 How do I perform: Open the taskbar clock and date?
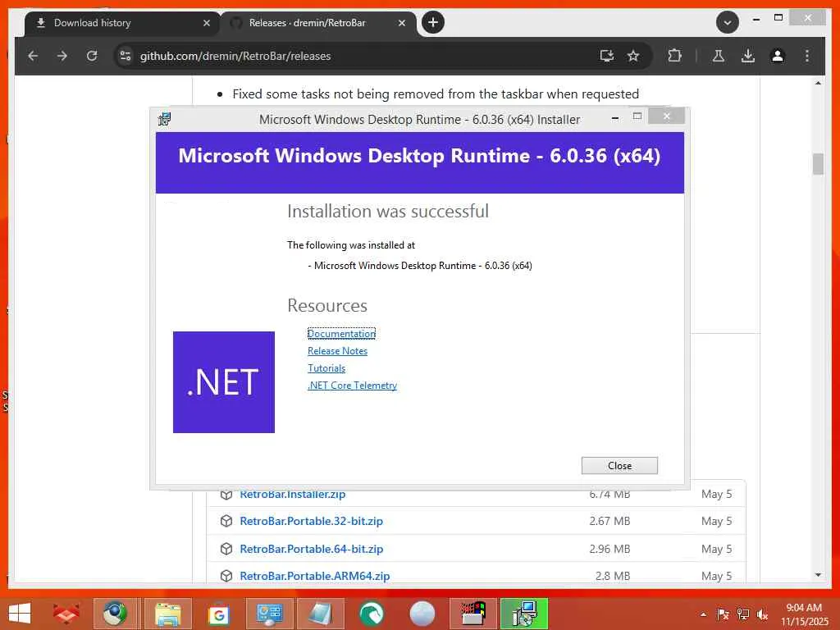(x=804, y=614)
